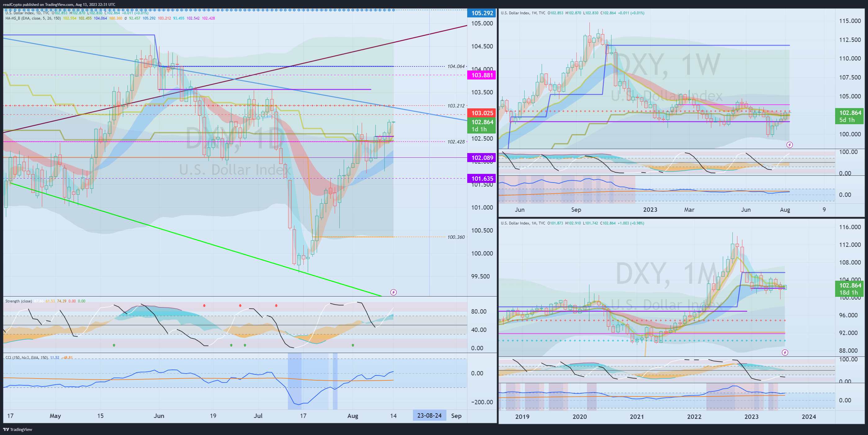Select the U.S. Dollar Index 1W legend title
Viewport: 868px width, 435px height.
(x=523, y=13)
